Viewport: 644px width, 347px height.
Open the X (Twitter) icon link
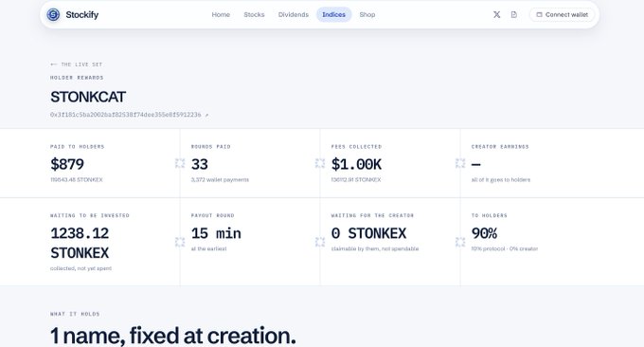pos(496,15)
